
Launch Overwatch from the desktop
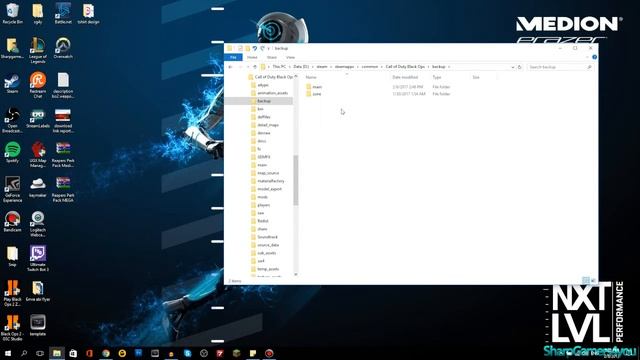[x=63, y=48]
